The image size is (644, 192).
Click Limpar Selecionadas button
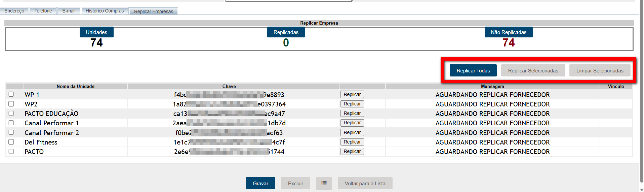point(599,71)
